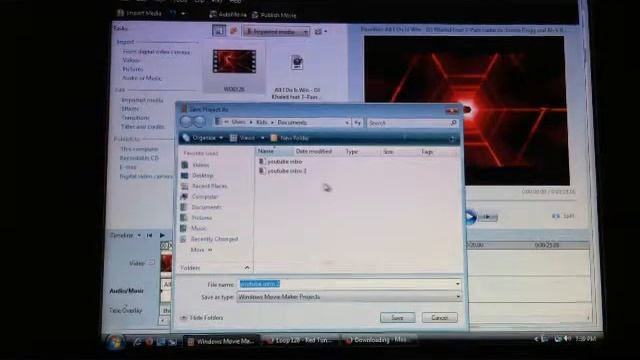Viewport: 640px width, 360px height.
Task: Click the Forward arrow in Save dialog
Action: coord(199,121)
